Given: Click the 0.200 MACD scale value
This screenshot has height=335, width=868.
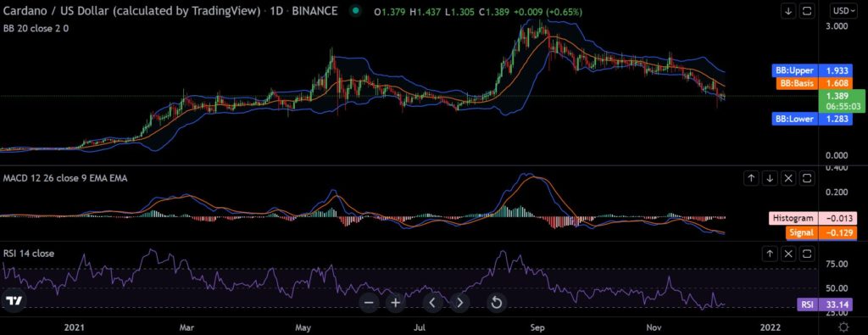Looking at the screenshot, I should [x=836, y=193].
